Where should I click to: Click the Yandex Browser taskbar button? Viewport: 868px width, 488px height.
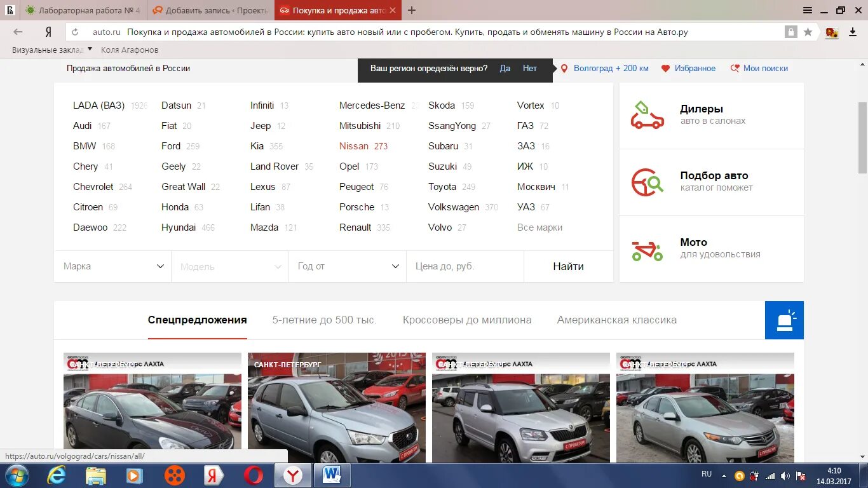pyautogui.click(x=292, y=475)
